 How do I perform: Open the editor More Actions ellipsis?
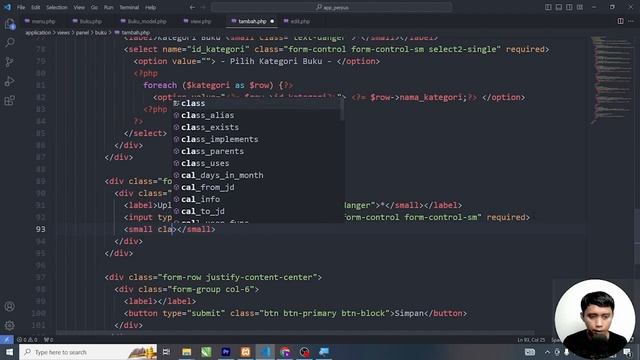click(x=631, y=21)
